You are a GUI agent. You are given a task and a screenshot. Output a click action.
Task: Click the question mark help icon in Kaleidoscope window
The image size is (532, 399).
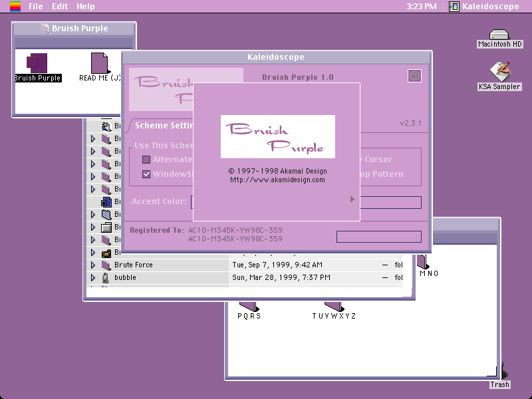tap(414, 76)
